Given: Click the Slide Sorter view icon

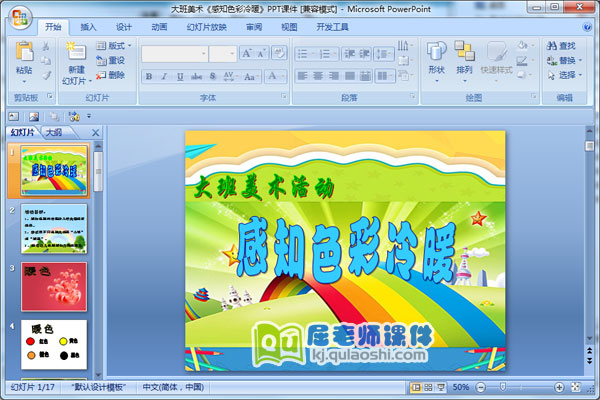Looking at the screenshot, I should point(428,387).
